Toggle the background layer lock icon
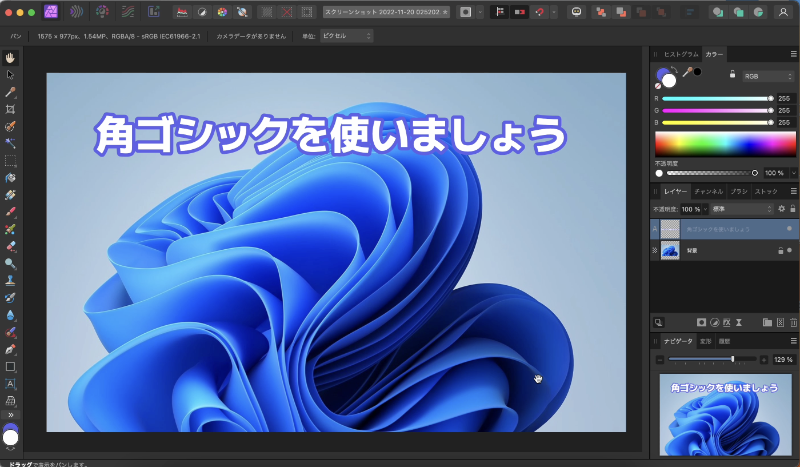 (x=780, y=251)
